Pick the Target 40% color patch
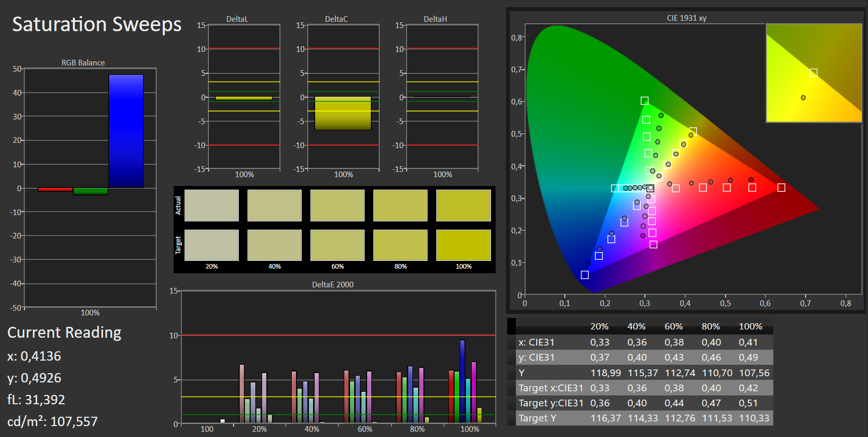The image size is (868, 437). pyautogui.click(x=275, y=245)
